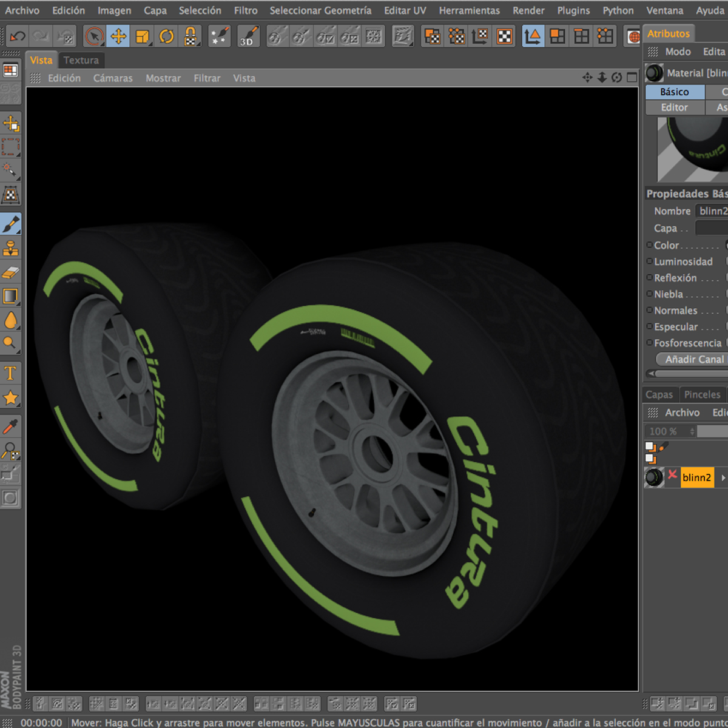Toggle the axis lock padlock icon

(x=190, y=36)
